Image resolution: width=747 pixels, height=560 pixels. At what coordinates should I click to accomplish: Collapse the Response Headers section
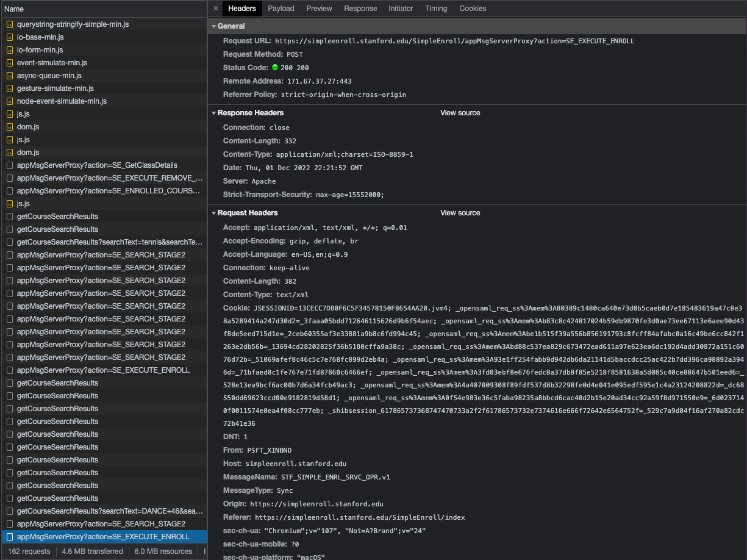213,113
